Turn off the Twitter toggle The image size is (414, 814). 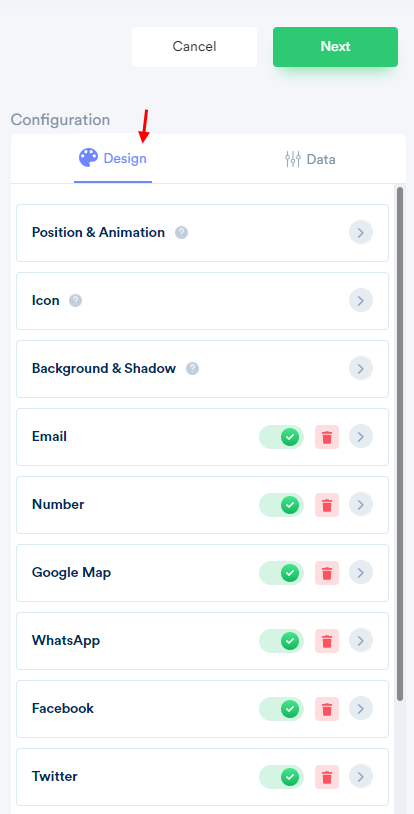point(282,777)
